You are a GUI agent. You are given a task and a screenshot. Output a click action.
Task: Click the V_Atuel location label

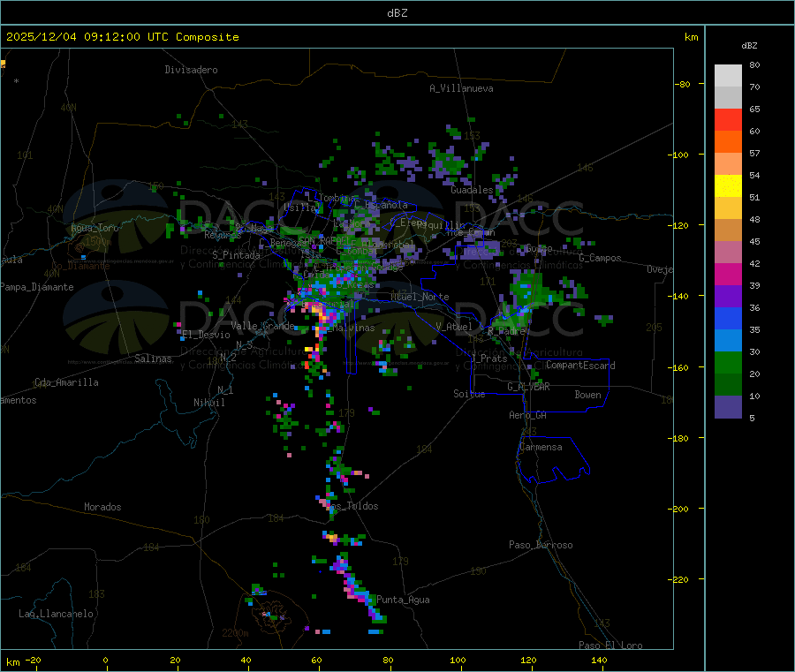click(x=454, y=327)
